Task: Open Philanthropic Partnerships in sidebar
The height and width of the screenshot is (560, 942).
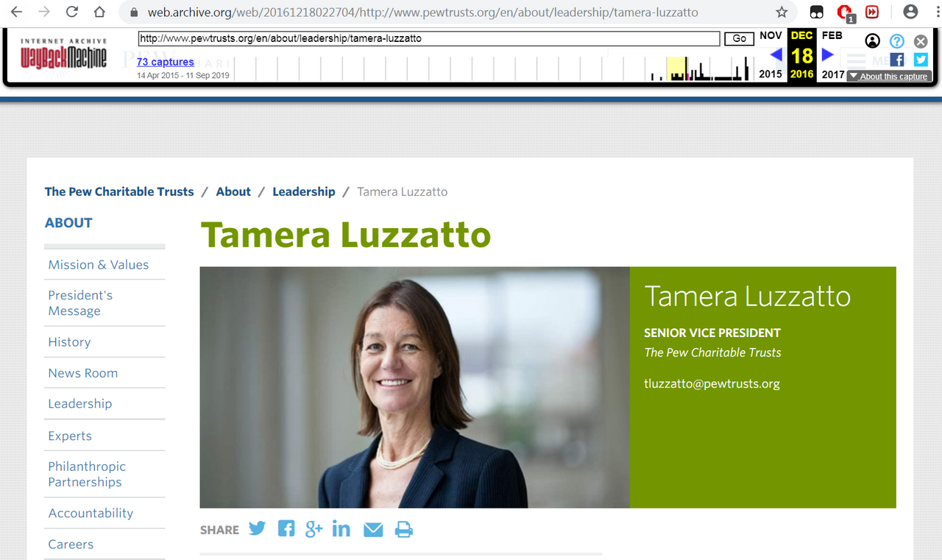Action: click(x=87, y=474)
